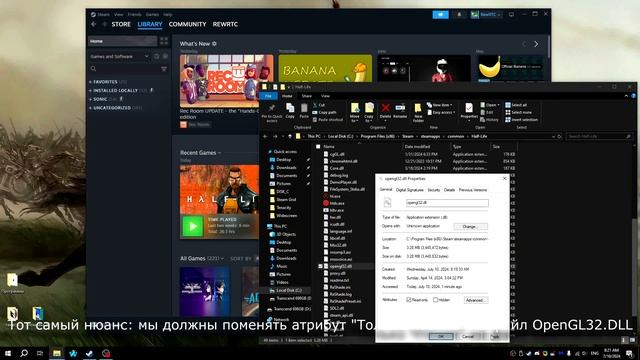The width and height of the screenshot is (640, 360).
Task: Click Steam notifications bell icon
Action: 459,15
